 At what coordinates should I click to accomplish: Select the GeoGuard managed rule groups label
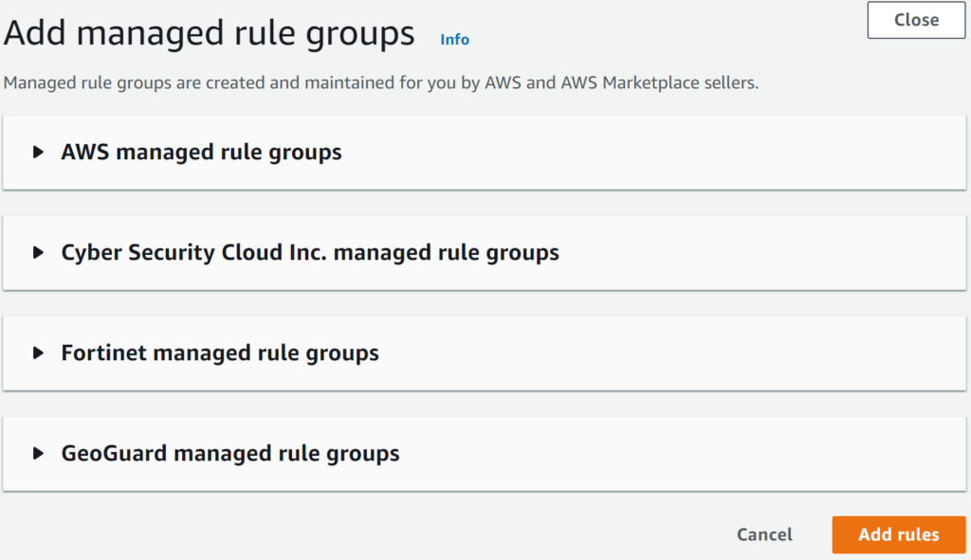coord(230,454)
